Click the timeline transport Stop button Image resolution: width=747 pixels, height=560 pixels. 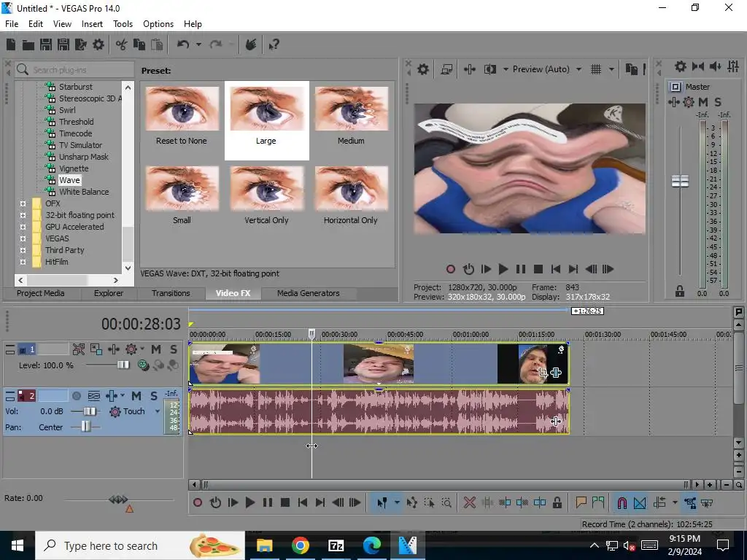(285, 502)
